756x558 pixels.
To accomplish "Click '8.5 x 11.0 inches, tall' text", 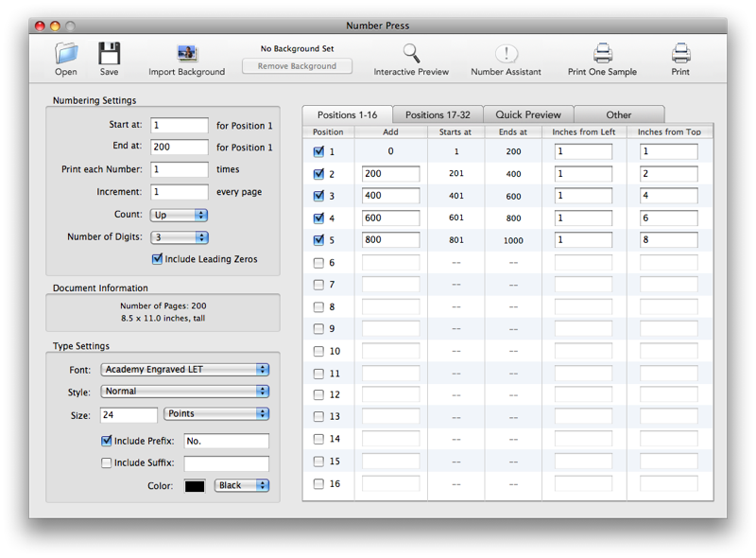I will (163, 319).
